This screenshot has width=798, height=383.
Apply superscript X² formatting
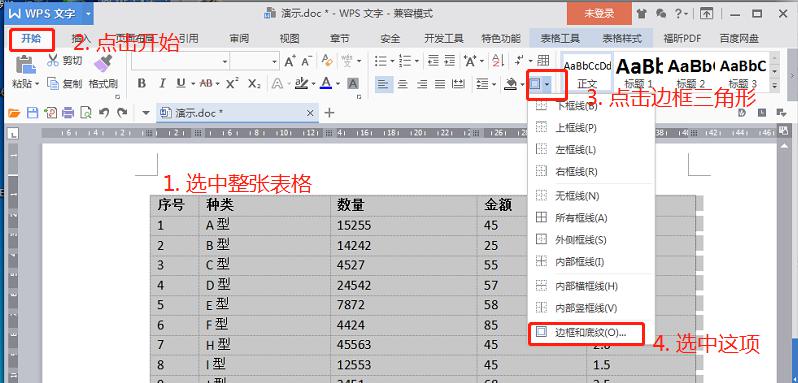233,83
